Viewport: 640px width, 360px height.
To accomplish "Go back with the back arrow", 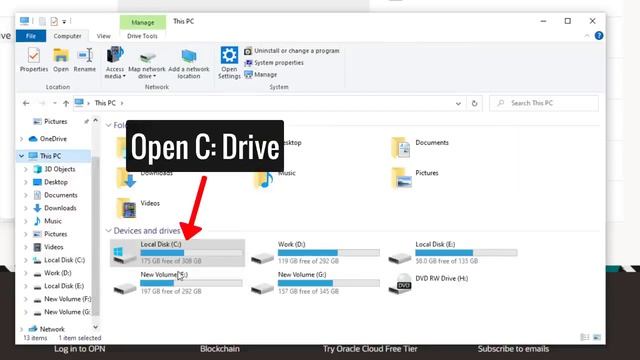I will coord(26,103).
